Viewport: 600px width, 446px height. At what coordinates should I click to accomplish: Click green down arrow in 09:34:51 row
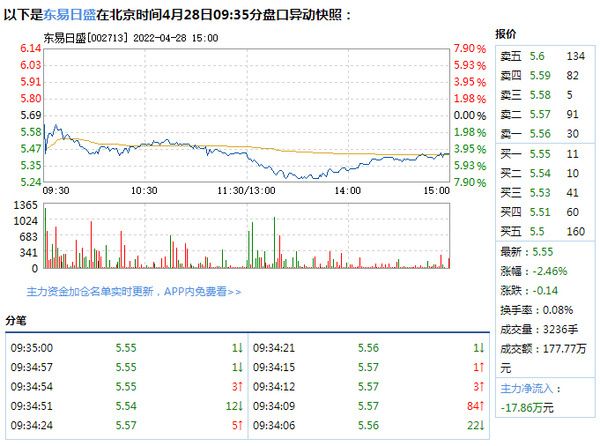click(240, 405)
